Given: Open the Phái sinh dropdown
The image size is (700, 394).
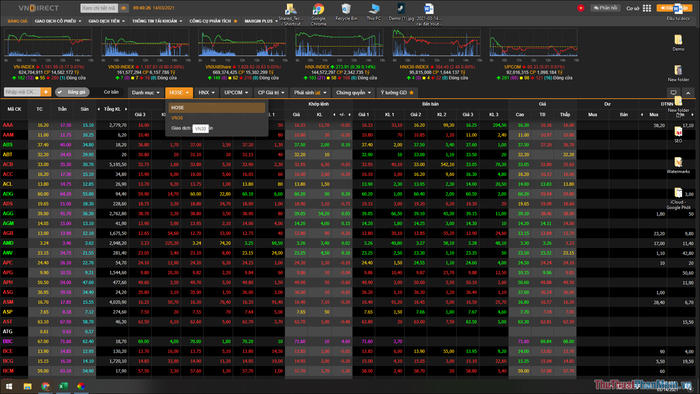Looking at the screenshot, I should click(310, 92).
